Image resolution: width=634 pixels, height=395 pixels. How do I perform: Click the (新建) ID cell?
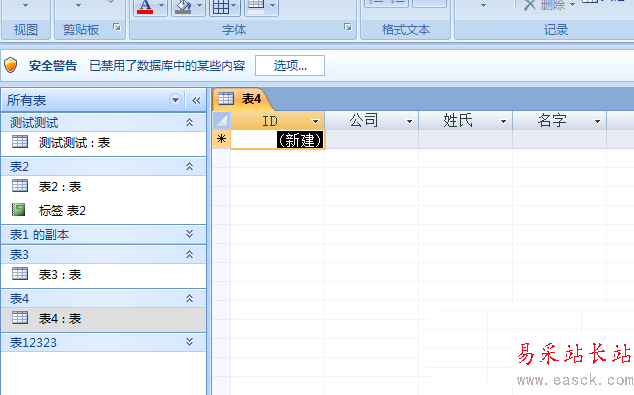pyautogui.click(x=277, y=140)
